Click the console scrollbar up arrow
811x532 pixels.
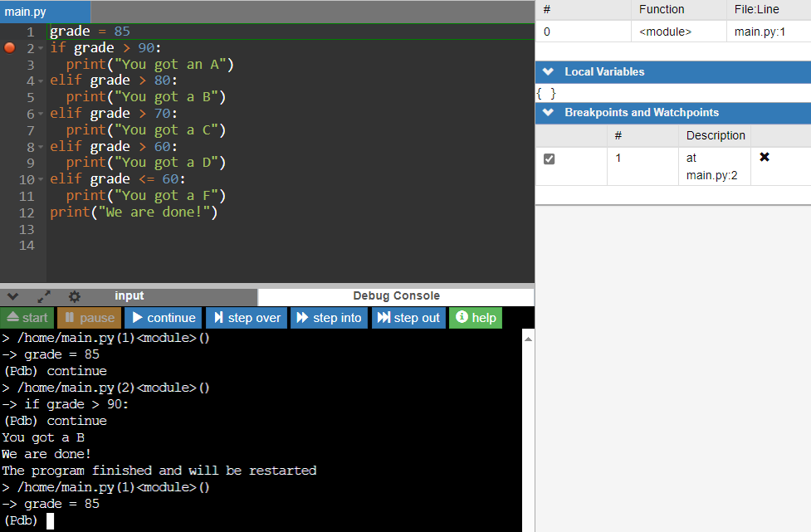click(528, 335)
